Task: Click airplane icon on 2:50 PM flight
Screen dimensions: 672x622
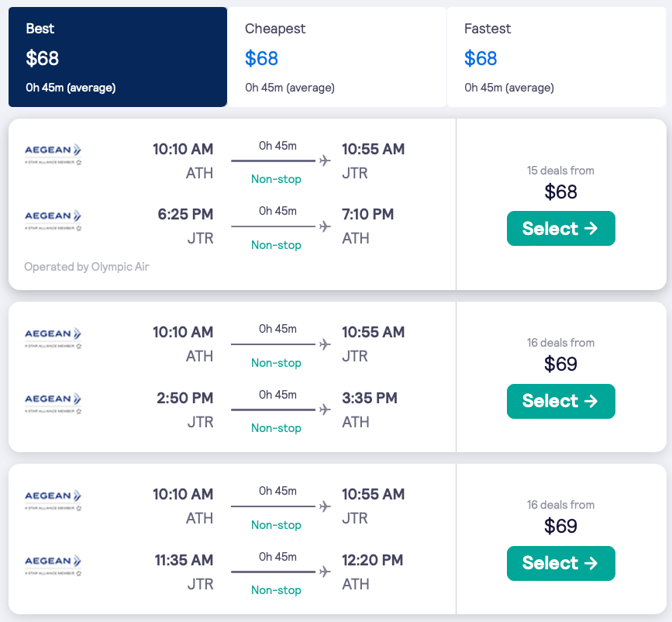Action: click(x=325, y=409)
